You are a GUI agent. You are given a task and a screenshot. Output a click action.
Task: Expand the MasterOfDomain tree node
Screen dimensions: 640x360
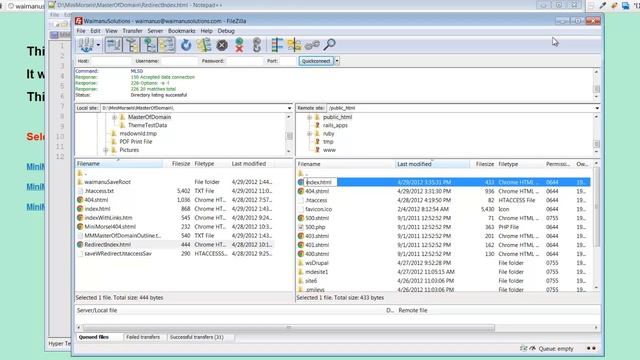[x=115, y=118]
